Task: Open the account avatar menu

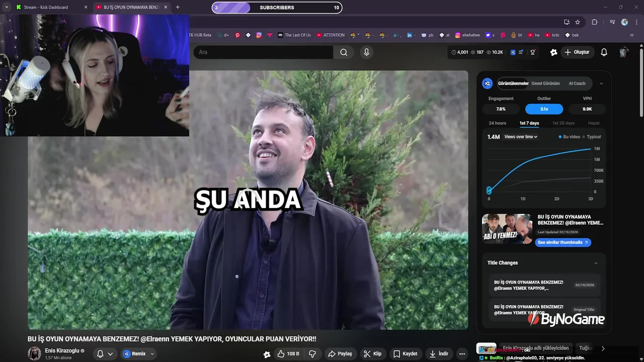Action: pos(624,52)
